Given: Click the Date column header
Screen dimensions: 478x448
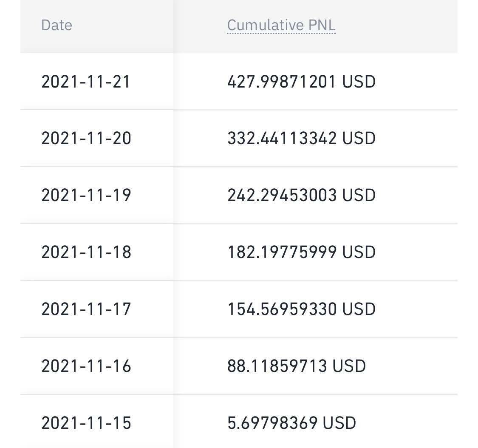Looking at the screenshot, I should [x=56, y=25].
